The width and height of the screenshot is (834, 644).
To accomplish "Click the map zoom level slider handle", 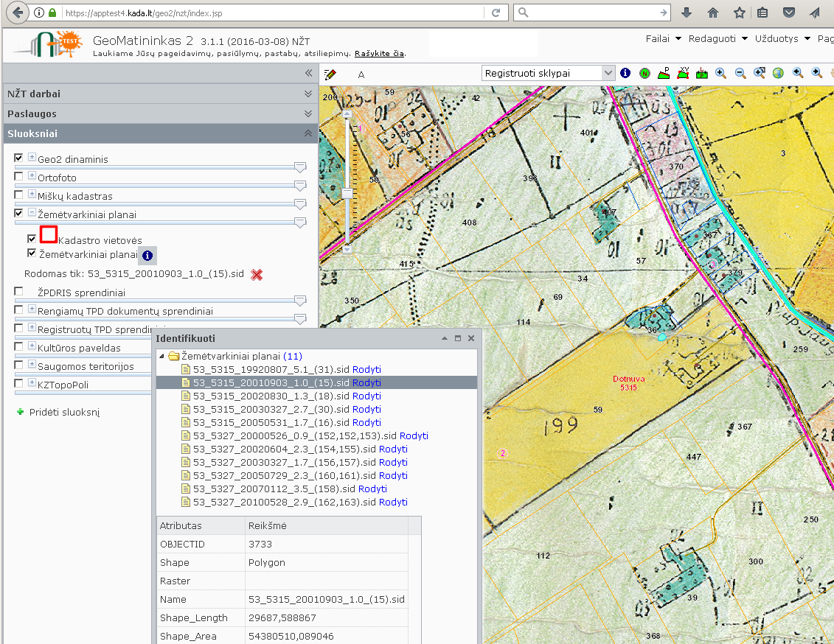I will point(347,194).
